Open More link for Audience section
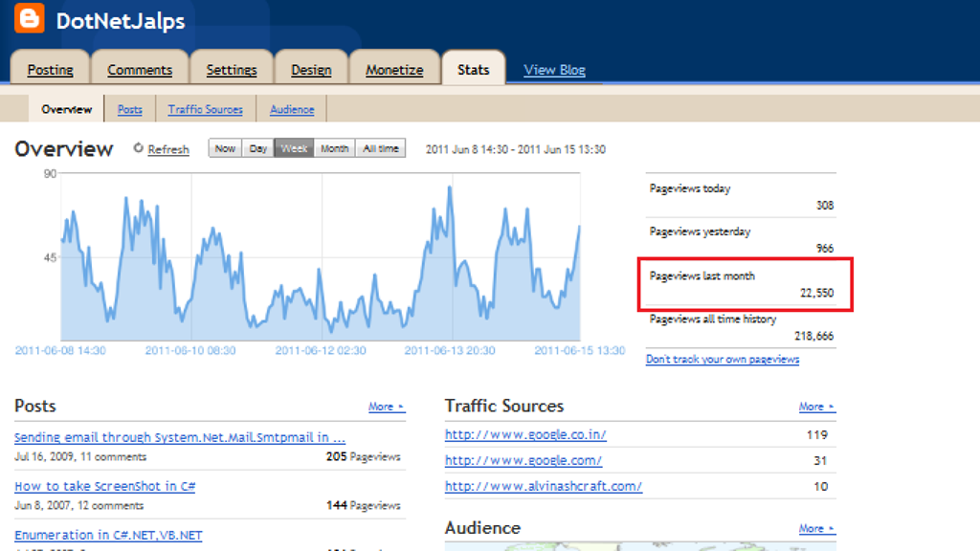The width and height of the screenshot is (980, 551). click(816, 528)
